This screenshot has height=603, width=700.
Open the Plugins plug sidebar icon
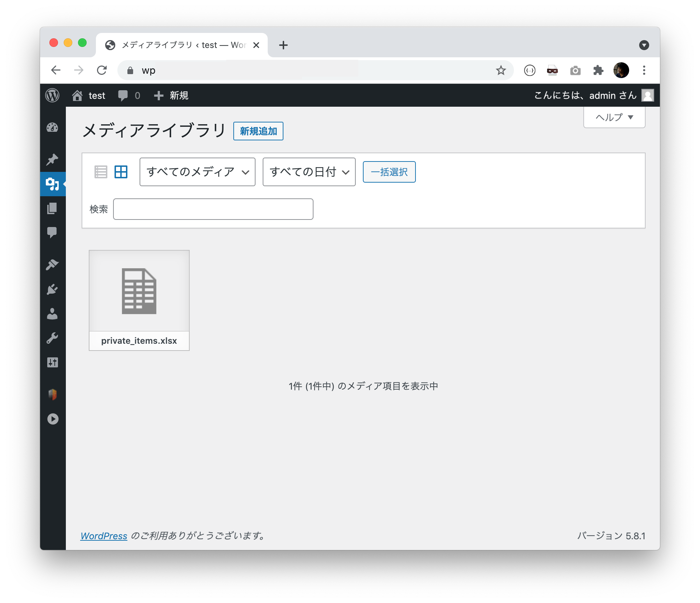53,289
